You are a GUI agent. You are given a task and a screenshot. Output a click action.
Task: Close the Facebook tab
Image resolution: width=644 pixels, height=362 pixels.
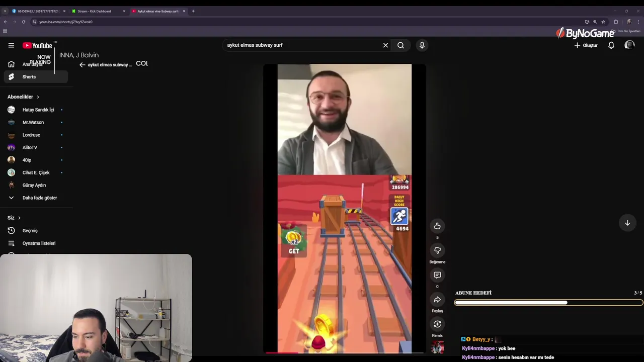click(65, 11)
